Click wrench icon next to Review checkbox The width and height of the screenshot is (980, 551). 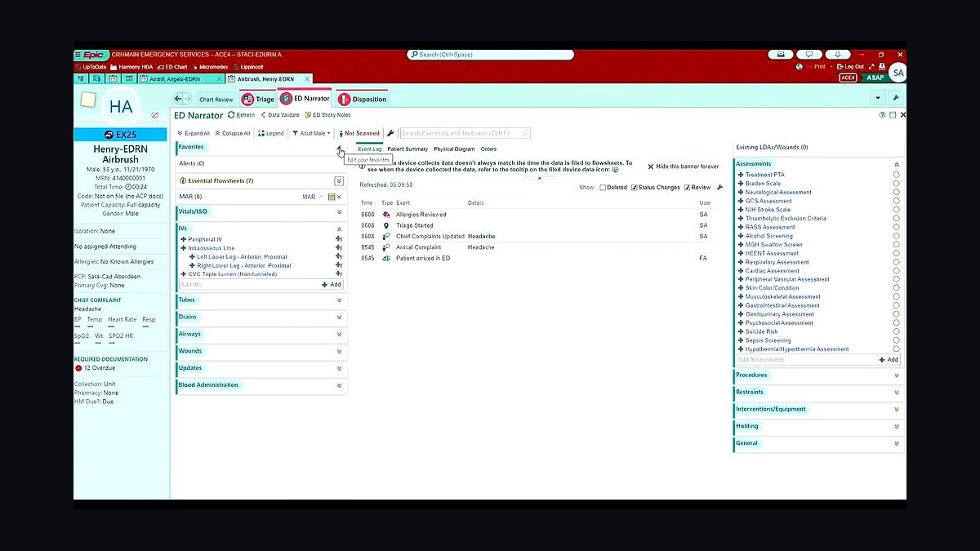coord(719,188)
